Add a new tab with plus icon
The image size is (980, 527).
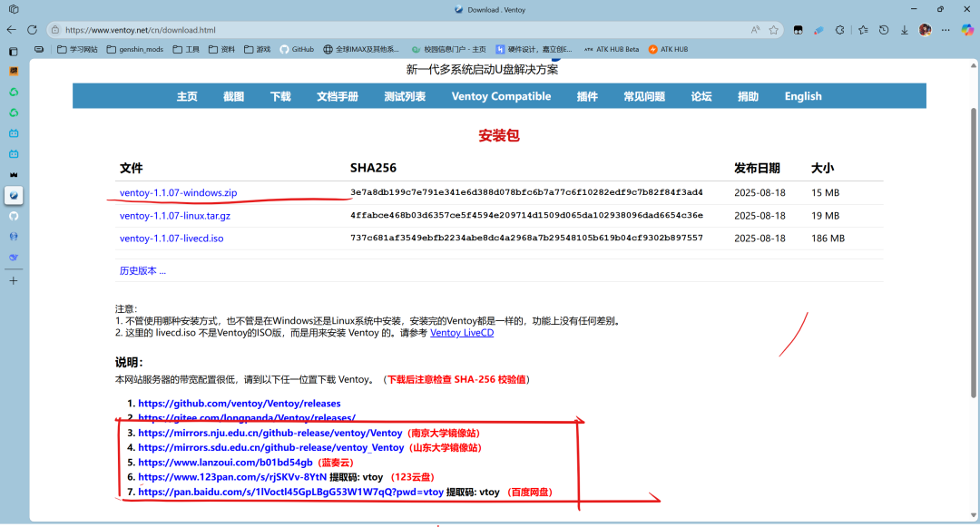(14, 281)
